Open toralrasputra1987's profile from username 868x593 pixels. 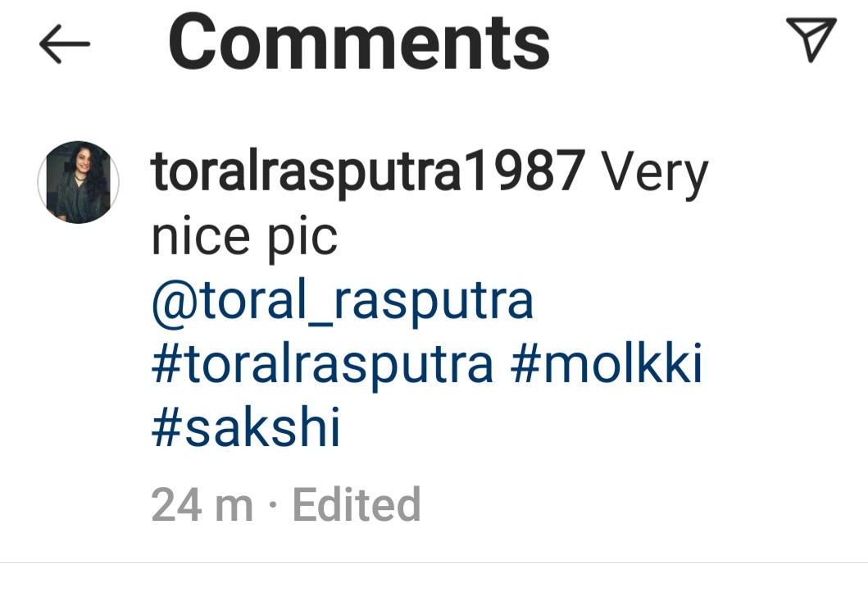[368, 171]
